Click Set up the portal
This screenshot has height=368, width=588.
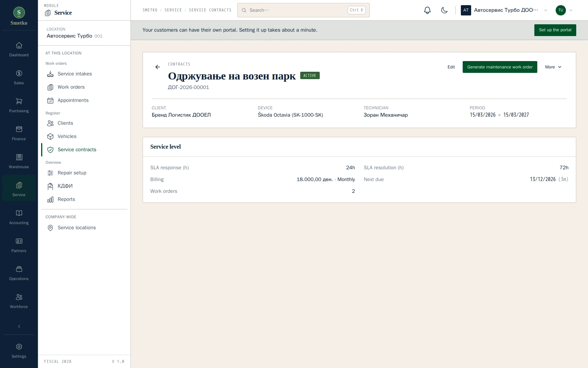[x=555, y=30]
